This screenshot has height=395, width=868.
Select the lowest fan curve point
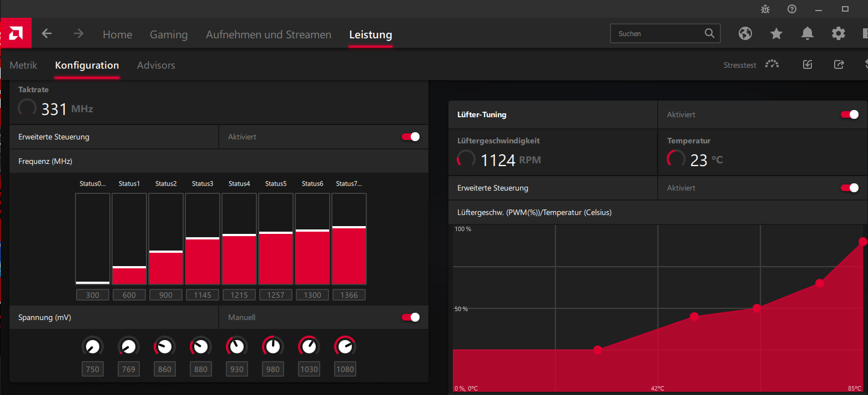coord(598,350)
